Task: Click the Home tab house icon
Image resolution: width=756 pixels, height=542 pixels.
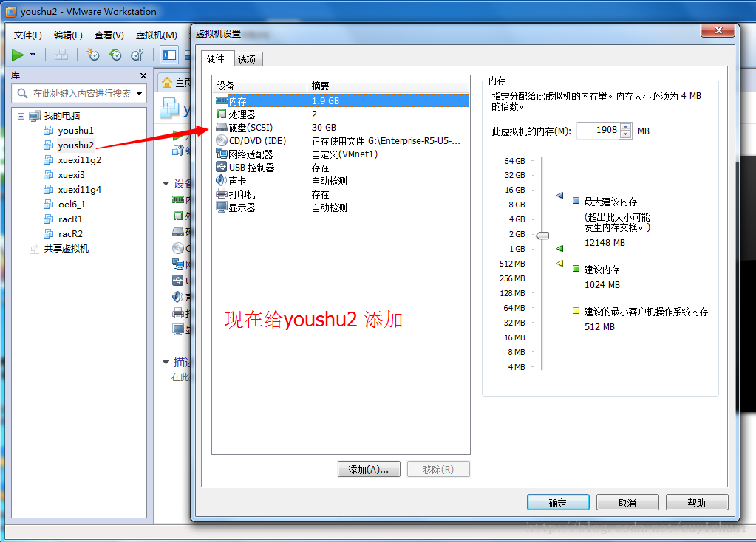Action: pos(167,83)
